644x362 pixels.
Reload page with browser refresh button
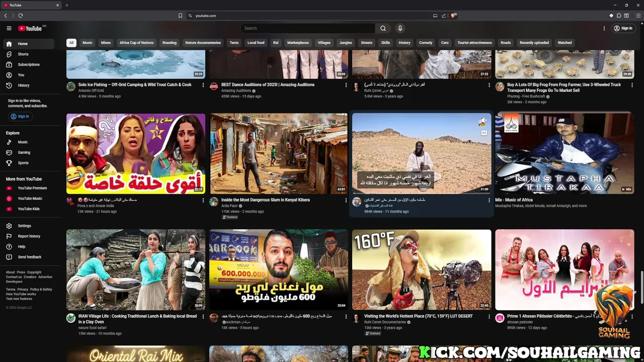pos(21,16)
